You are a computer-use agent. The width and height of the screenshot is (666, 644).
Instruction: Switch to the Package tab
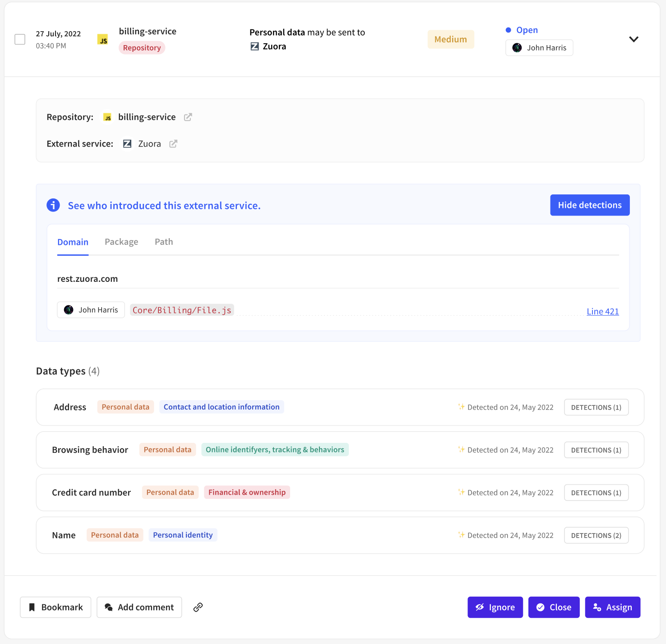point(121,242)
